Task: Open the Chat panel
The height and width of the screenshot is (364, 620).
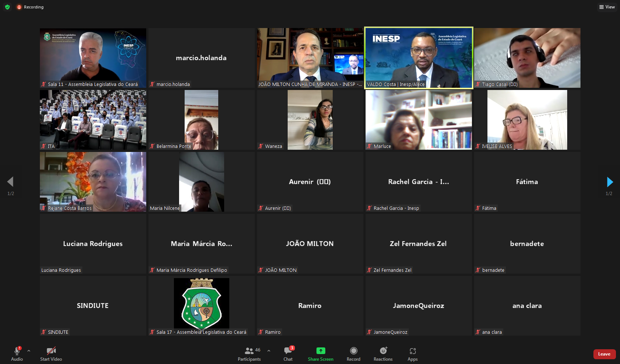Action: point(288,354)
